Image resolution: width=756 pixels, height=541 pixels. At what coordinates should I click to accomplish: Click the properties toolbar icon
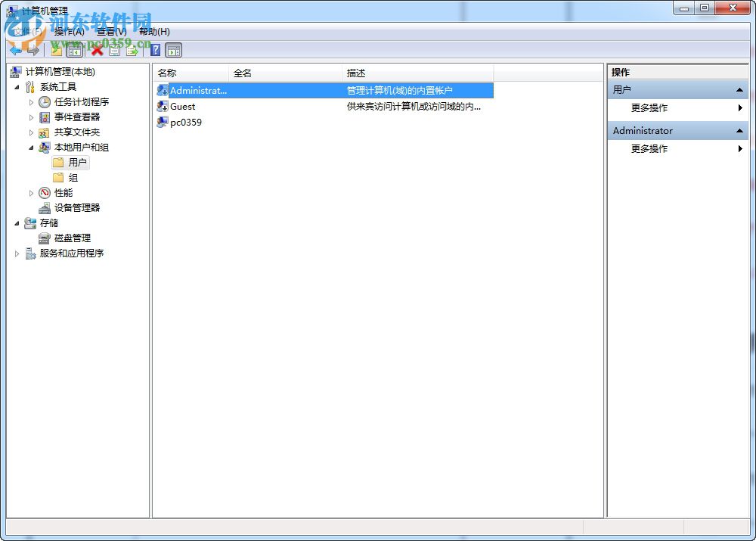115,50
